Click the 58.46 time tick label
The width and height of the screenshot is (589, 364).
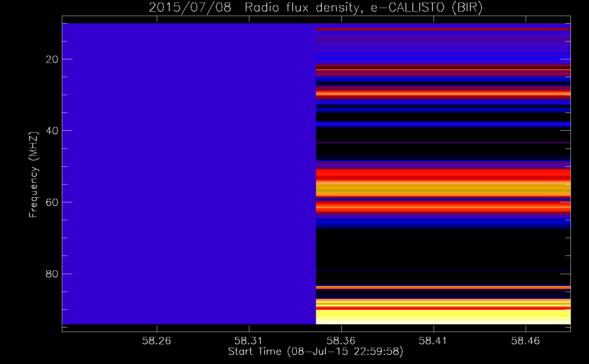pyautogui.click(x=526, y=341)
